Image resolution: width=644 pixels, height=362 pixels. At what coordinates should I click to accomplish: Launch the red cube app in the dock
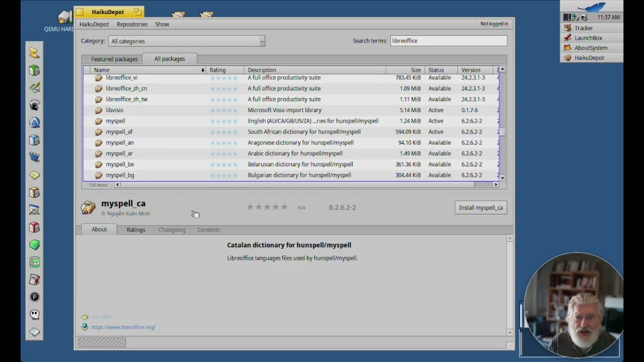click(x=34, y=227)
